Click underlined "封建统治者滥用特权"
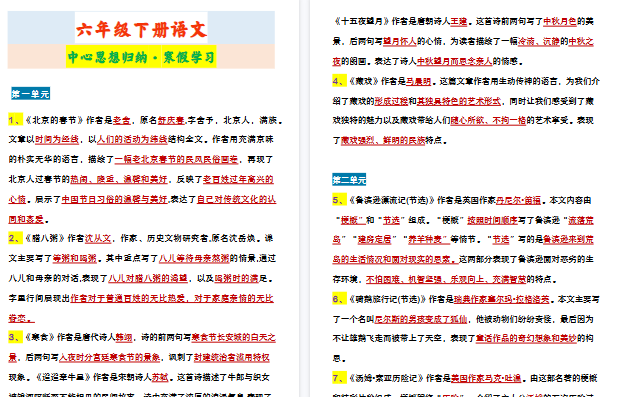 pyautogui.click(x=232, y=357)
